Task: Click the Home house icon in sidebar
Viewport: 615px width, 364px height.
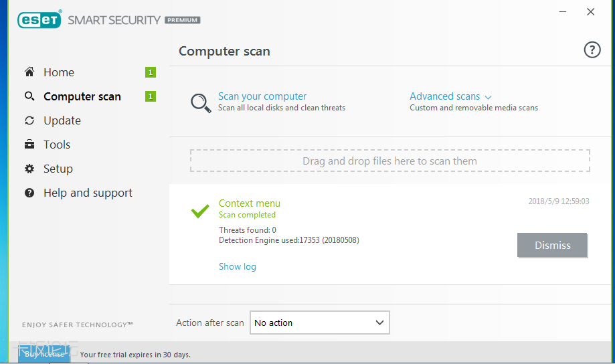Action: (29, 72)
